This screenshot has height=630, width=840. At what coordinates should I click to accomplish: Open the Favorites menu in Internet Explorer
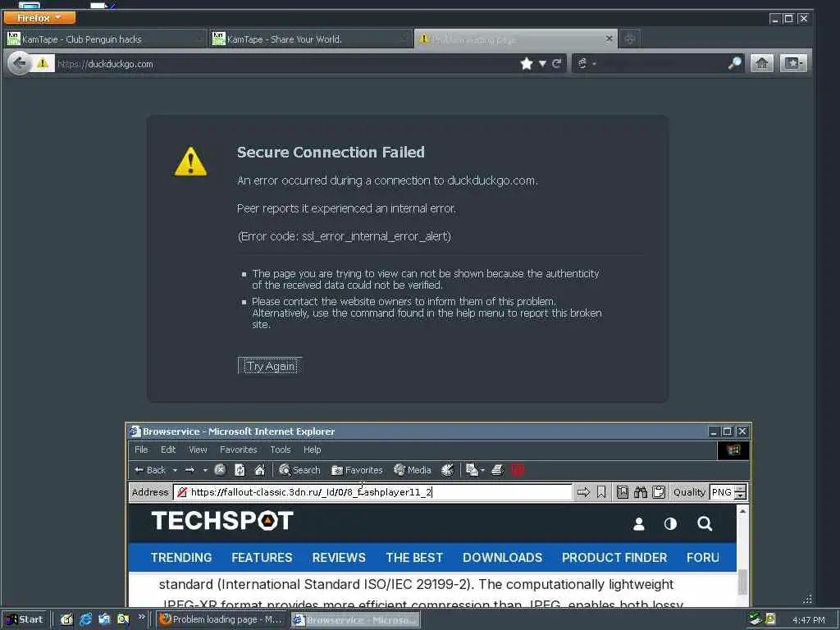click(239, 450)
